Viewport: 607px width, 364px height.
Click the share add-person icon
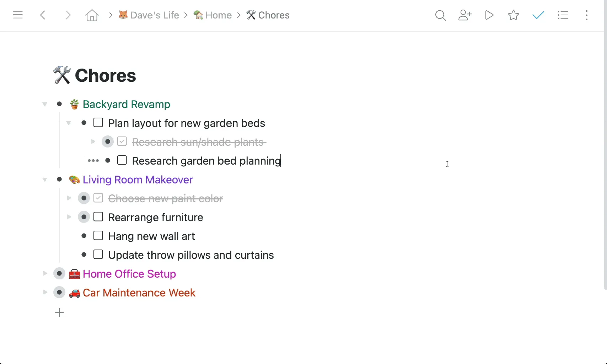pos(465,15)
